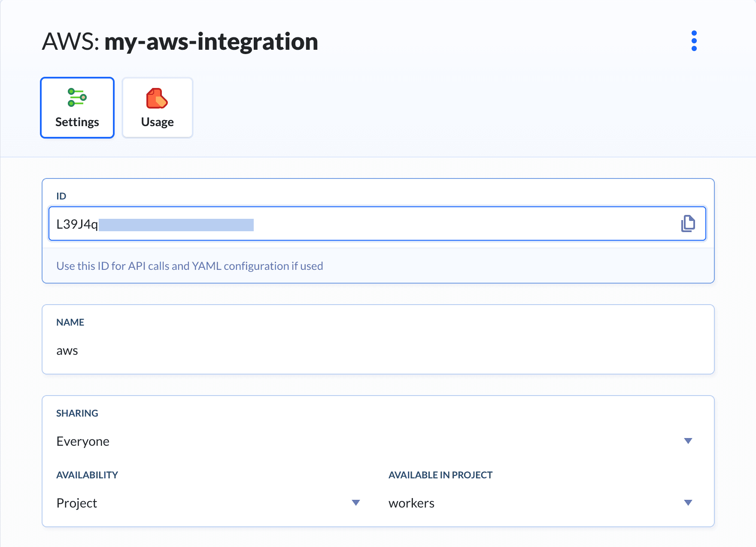The width and height of the screenshot is (756, 547).
Task: Expand the Available in Project dropdown arrow
Action: pyautogui.click(x=688, y=503)
